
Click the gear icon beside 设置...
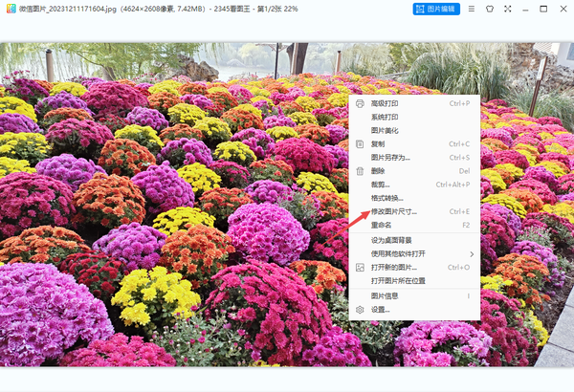click(x=360, y=310)
